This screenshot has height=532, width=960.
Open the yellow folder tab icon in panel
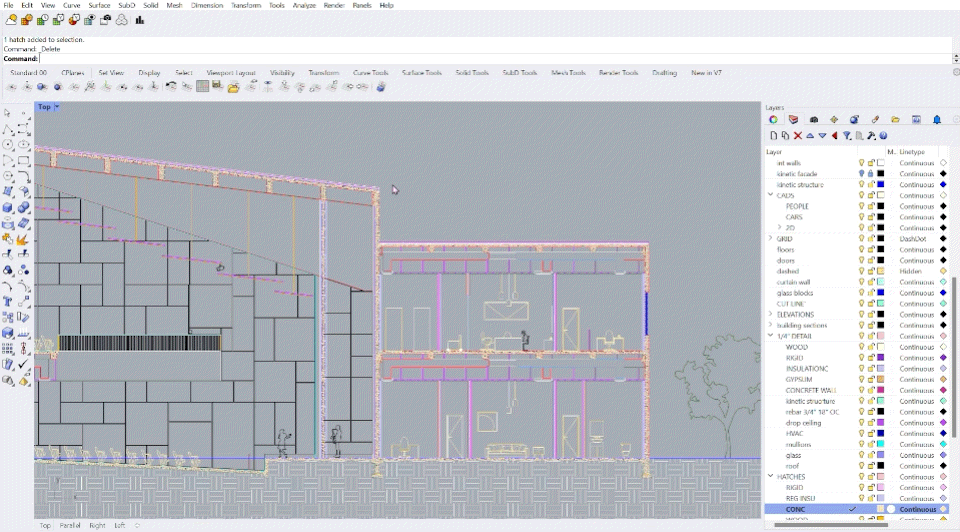coord(895,119)
